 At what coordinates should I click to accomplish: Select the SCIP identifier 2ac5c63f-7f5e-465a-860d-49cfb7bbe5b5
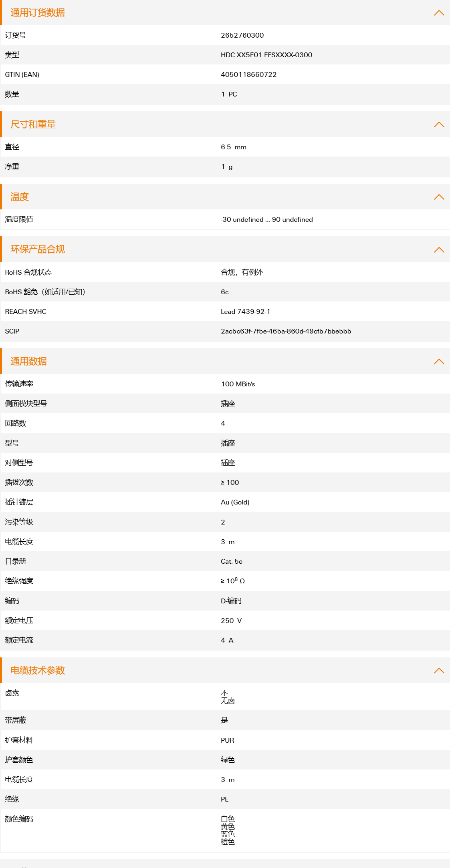pyautogui.click(x=286, y=331)
